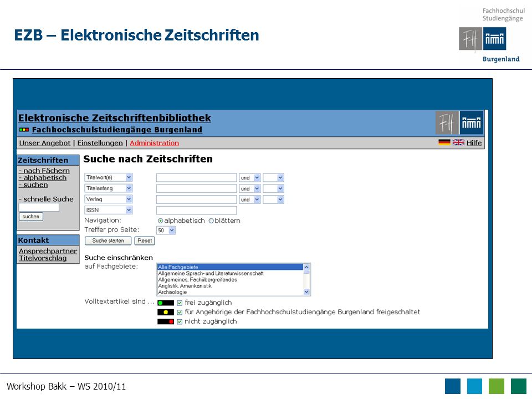This screenshot has height=399, width=532.
Task: Open the empty dropdown after Verlag 'und'
Action: click(273, 199)
